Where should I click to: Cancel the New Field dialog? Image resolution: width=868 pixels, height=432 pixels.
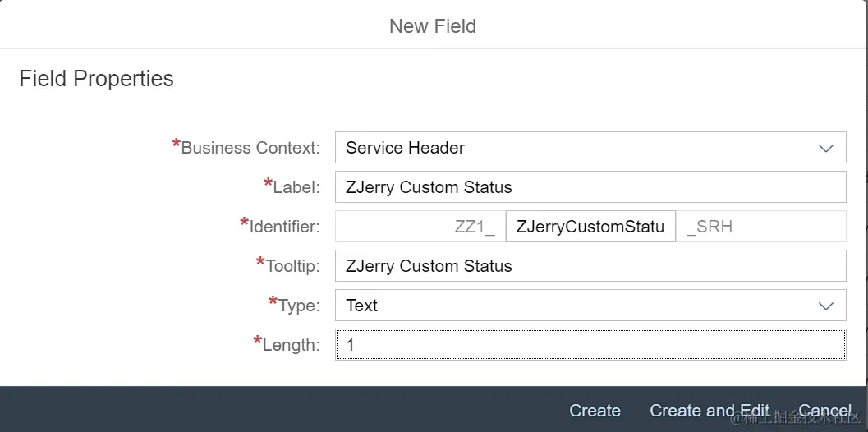pos(824,411)
